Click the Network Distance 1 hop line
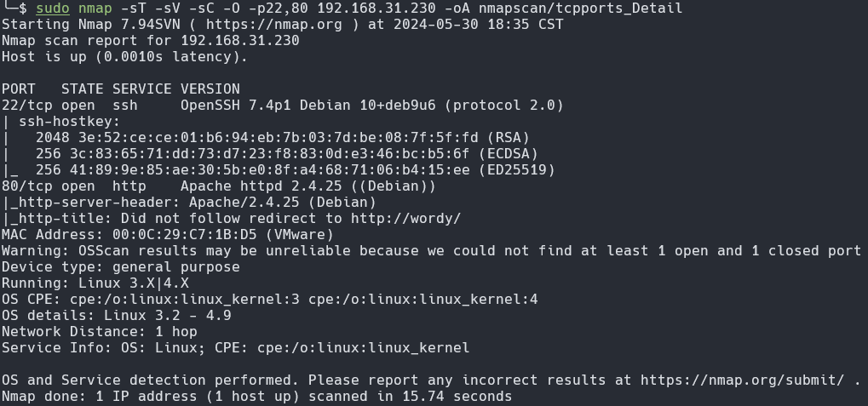This screenshot has height=406, width=868. [99, 331]
